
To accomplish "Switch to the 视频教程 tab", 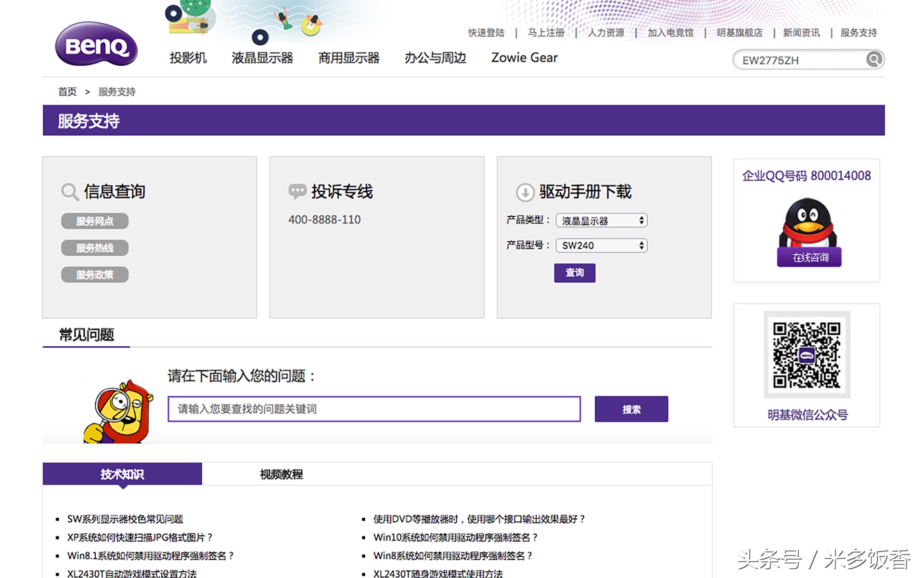I will tap(281, 474).
